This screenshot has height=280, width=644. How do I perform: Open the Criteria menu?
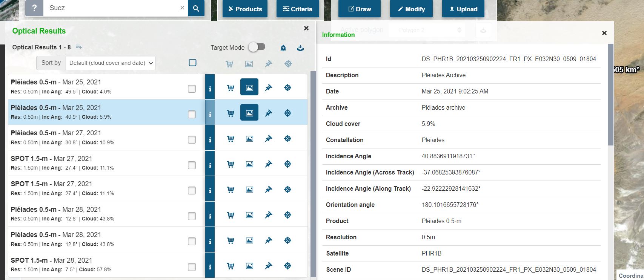tap(298, 9)
